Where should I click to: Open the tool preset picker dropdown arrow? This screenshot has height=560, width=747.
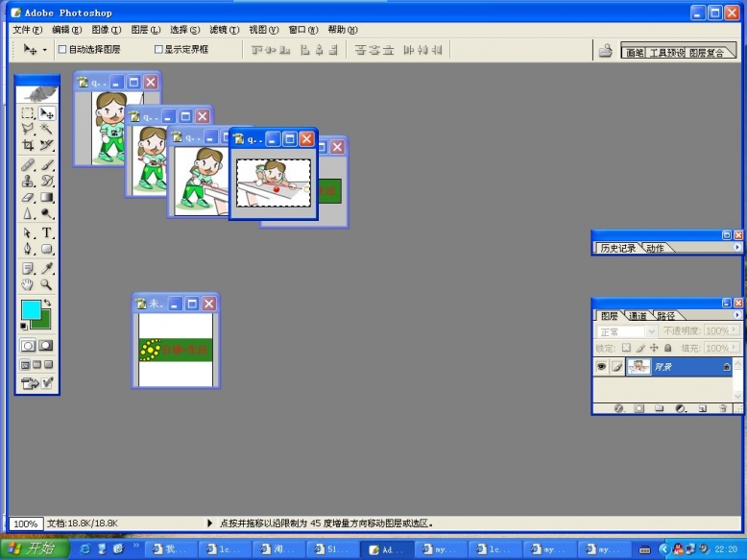[45, 50]
